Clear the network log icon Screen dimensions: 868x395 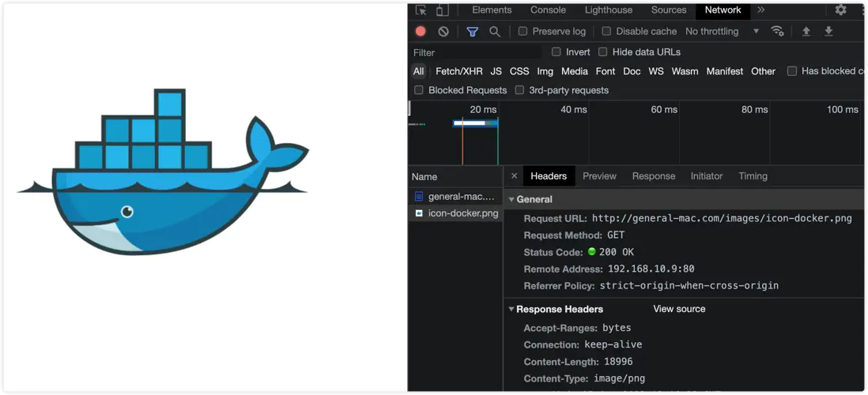tap(443, 32)
